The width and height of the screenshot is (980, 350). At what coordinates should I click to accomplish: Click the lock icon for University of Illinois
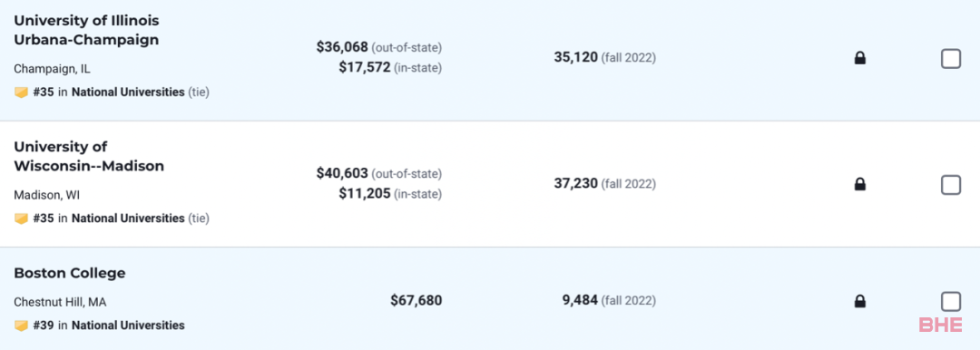pos(860,59)
